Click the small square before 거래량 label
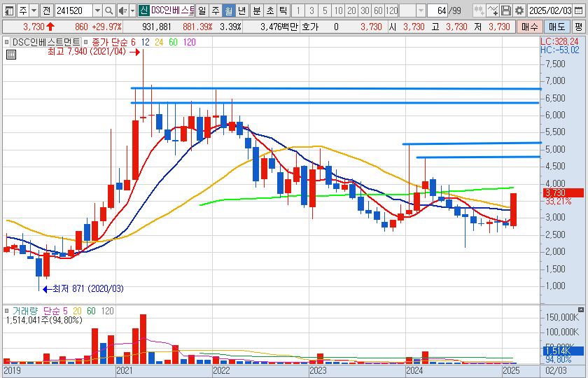The width and height of the screenshot is (588, 378). (x=7, y=311)
